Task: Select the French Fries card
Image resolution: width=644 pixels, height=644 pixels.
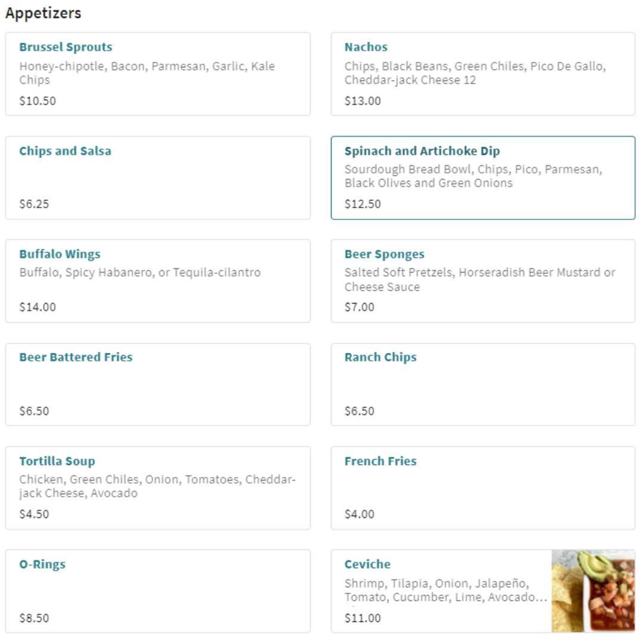Action: 483,488
